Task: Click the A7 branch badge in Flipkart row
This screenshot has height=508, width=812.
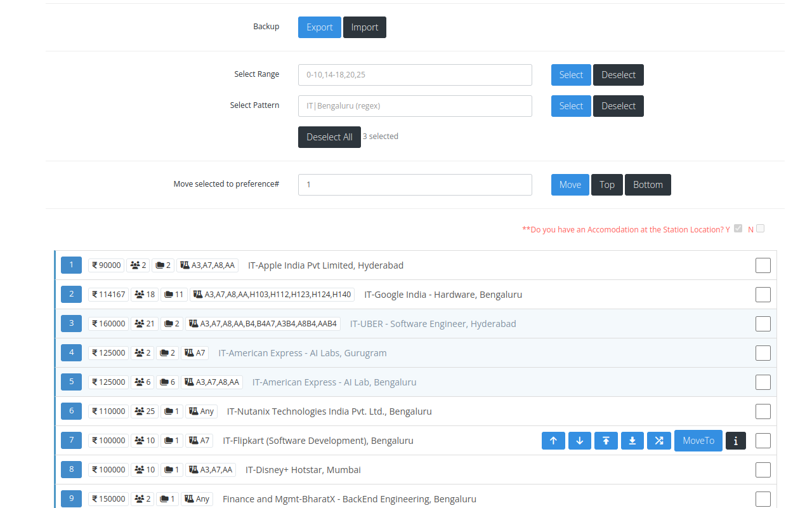Action: tap(199, 441)
